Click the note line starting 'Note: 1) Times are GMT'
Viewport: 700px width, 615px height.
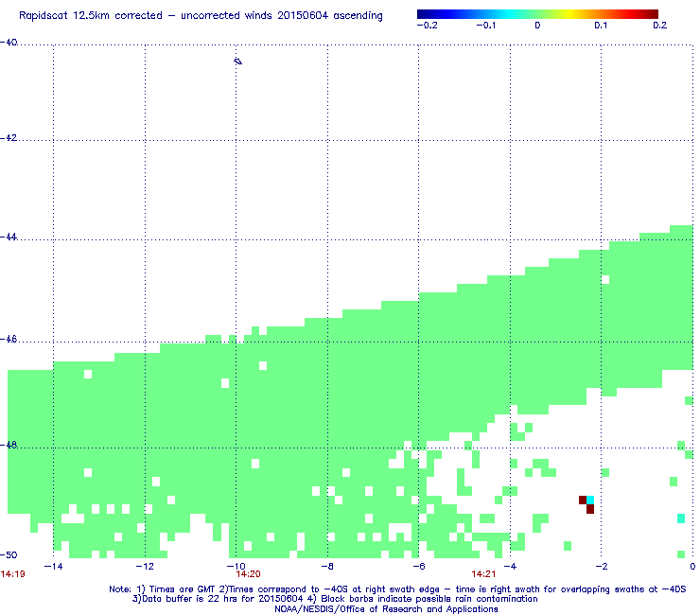pyautogui.click(x=397, y=589)
